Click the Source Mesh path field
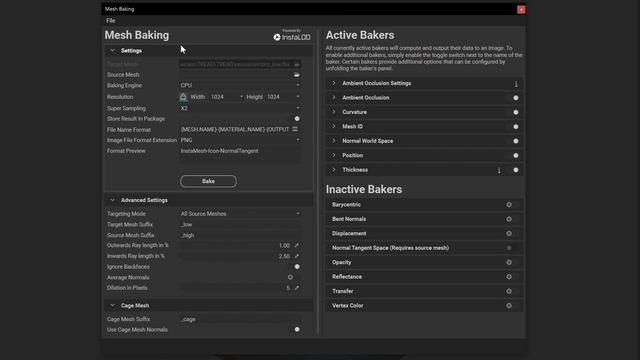 pyautogui.click(x=236, y=75)
